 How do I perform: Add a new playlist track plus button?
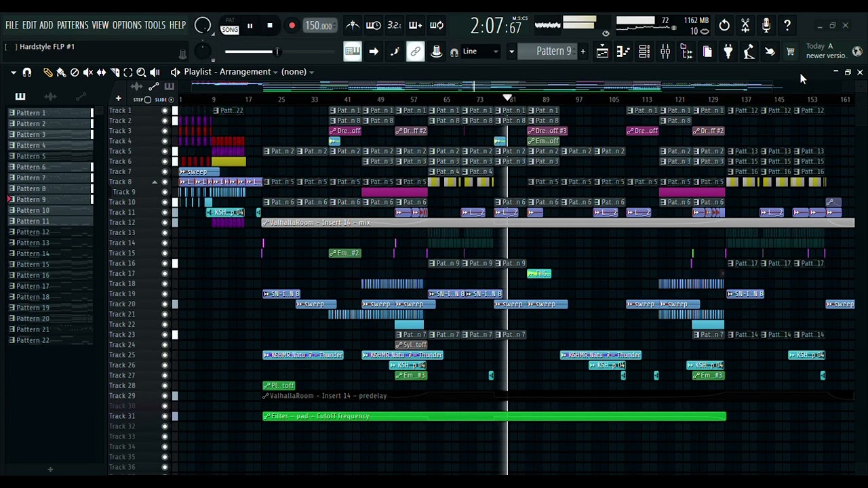pos(118,99)
